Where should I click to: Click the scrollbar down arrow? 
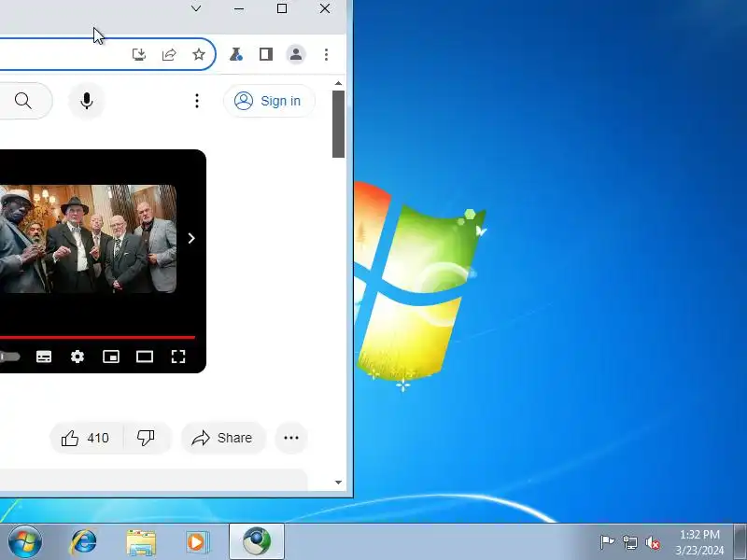tap(338, 483)
